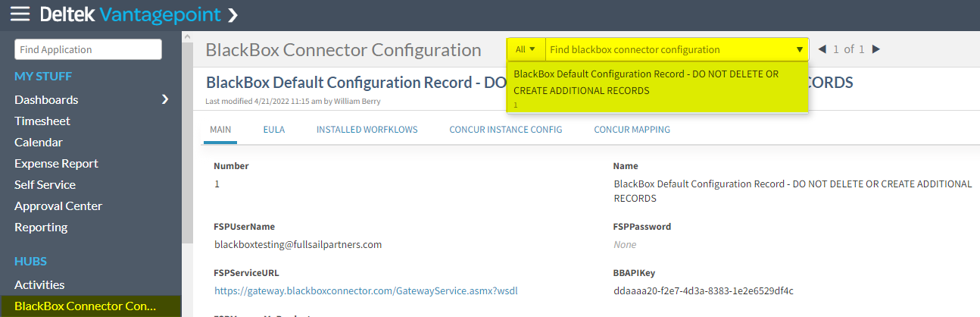The image size is (980, 317).
Task: Open the hamburger navigation menu
Action: pos(20,14)
